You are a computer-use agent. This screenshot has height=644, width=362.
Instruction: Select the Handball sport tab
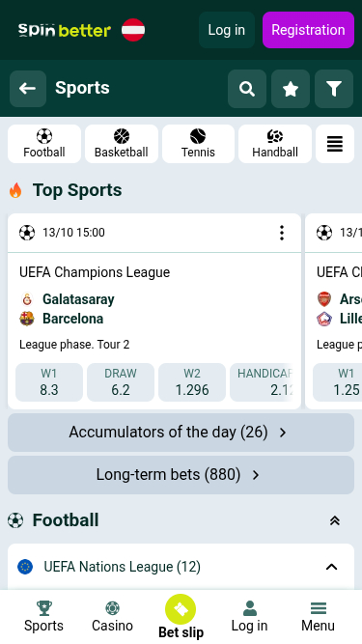[x=275, y=144]
